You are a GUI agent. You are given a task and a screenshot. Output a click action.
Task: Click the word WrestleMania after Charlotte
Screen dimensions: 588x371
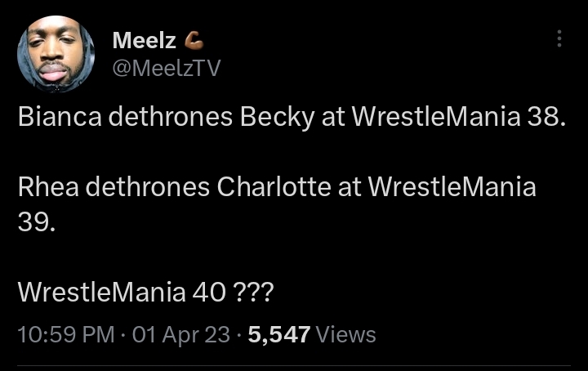click(452, 187)
